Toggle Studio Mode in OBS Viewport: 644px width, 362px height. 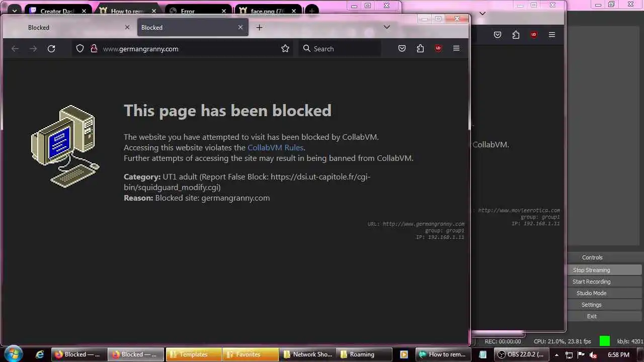(x=591, y=293)
